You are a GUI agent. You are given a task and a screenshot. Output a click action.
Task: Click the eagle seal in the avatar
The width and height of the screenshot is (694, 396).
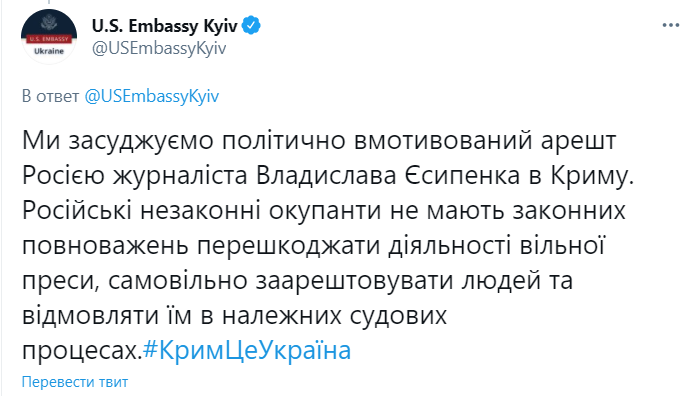coord(49,23)
